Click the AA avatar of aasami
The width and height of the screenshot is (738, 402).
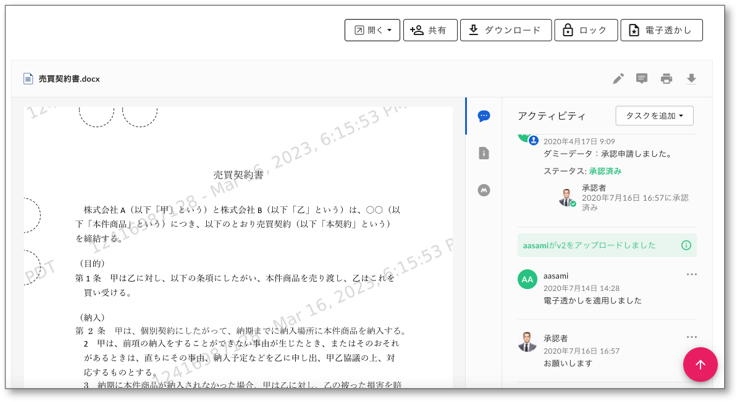pos(527,279)
